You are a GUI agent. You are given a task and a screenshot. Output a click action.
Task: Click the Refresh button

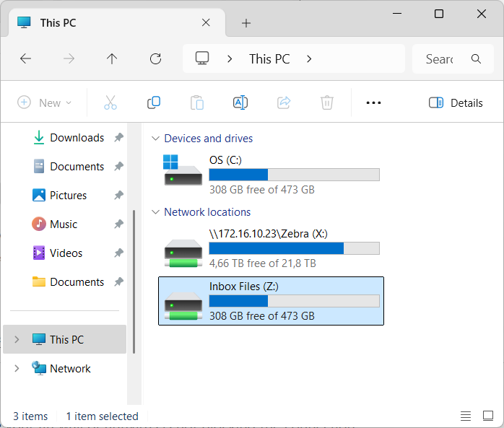tap(155, 58)
